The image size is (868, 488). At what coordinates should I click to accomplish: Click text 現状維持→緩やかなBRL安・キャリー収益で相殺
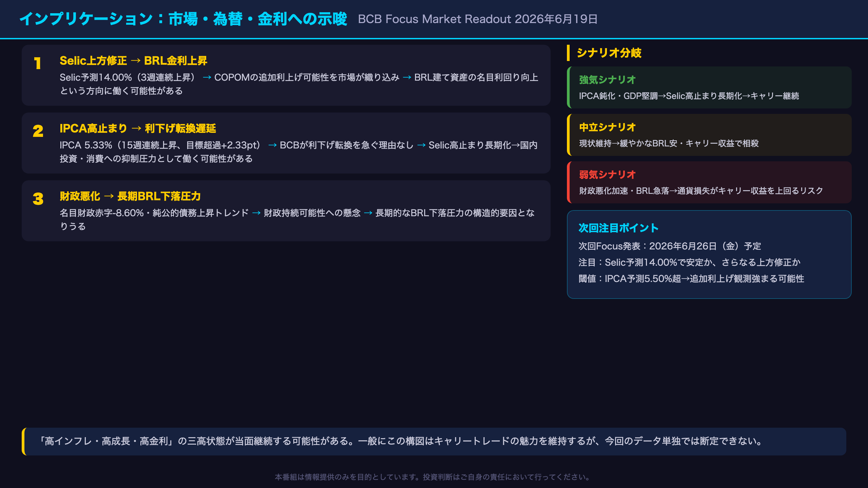[x=669, y=143]
